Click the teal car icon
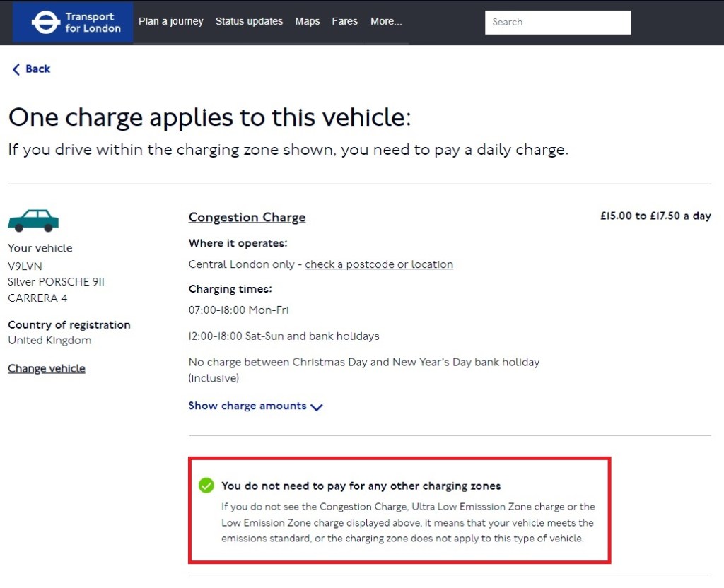Image resolution: width=724 pixels, height=588 pixels. pos(33,220)
